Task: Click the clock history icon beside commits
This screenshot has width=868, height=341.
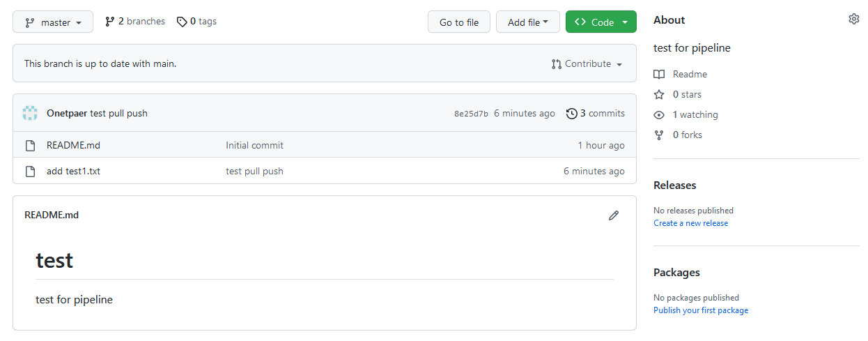Action: pyautogui.click(x=572, y=114)
